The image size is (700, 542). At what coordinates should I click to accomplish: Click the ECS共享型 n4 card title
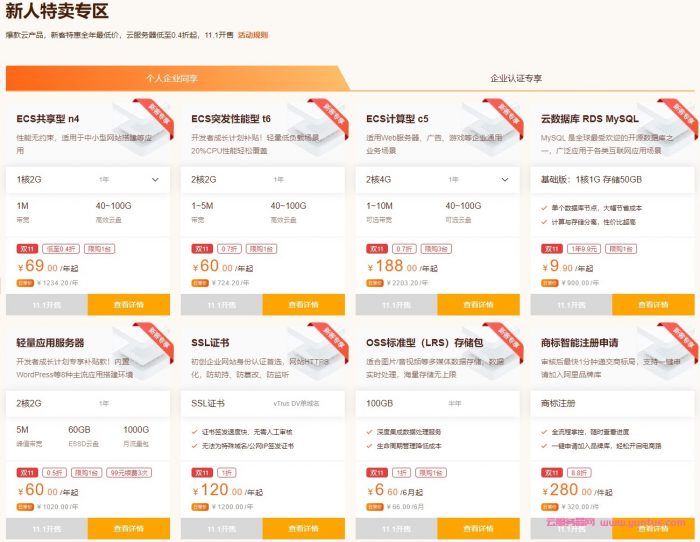pyautogui.click(x=48, y=119)
